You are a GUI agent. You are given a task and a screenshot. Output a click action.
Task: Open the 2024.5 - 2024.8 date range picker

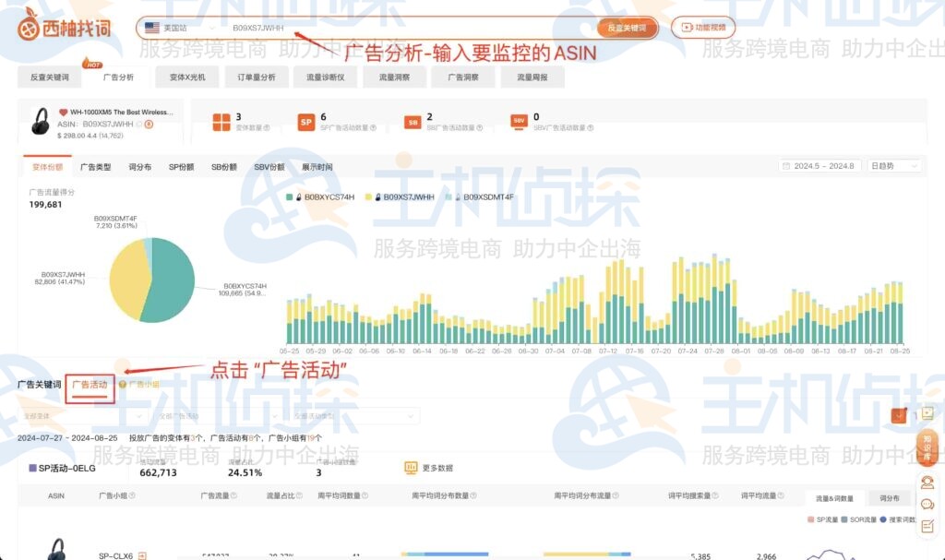tap(819, 164)
